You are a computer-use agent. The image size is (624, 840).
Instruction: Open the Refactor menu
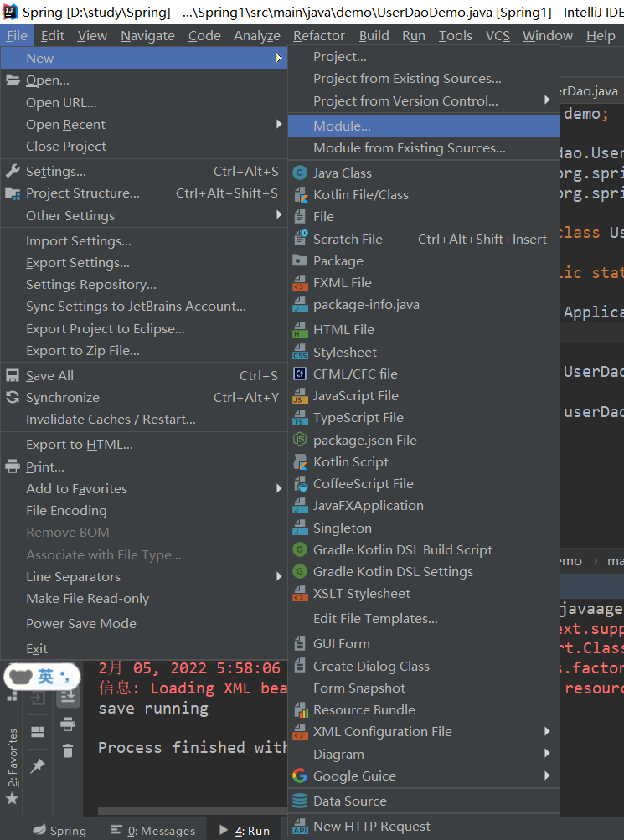pyautogui.click(x=319, y=36)
